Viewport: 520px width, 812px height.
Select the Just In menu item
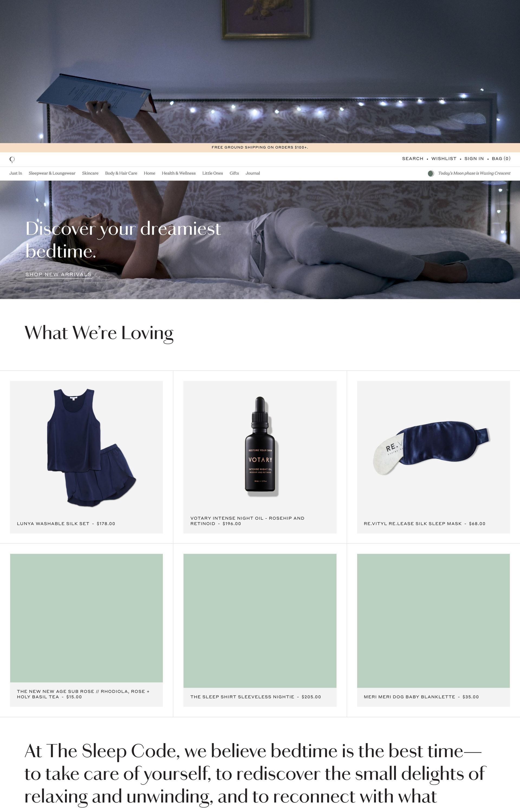click(15, 173)
